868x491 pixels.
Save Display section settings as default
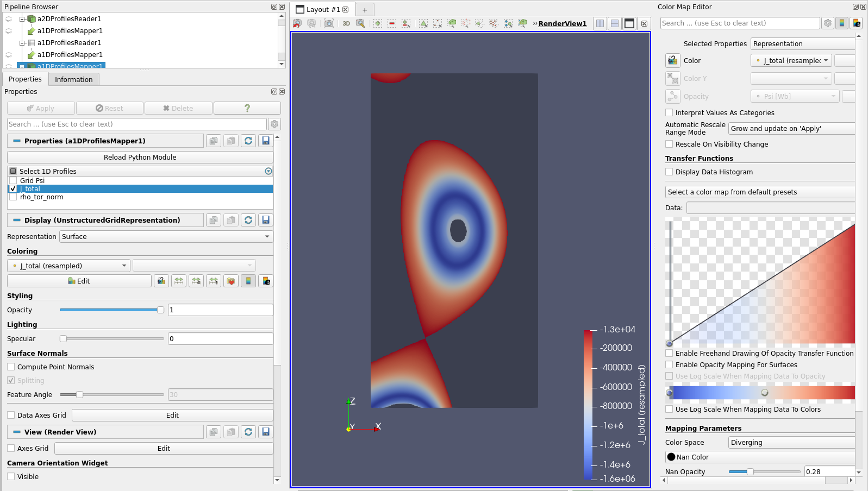pyautogui.click(x=266, y=220)
